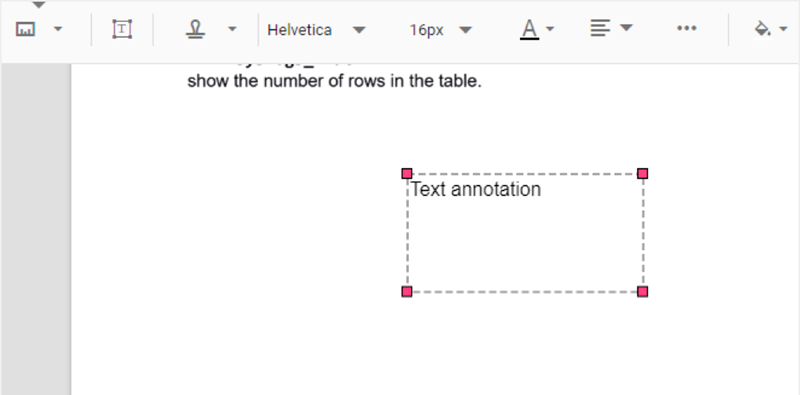The image size is (800, 395).
Task: Click the fill color paint bucket icon
Action: (x=762, y=29)
